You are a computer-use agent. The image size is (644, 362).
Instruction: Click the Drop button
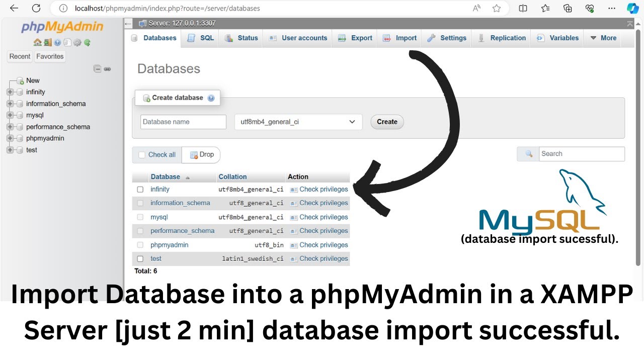click(202, 155)
